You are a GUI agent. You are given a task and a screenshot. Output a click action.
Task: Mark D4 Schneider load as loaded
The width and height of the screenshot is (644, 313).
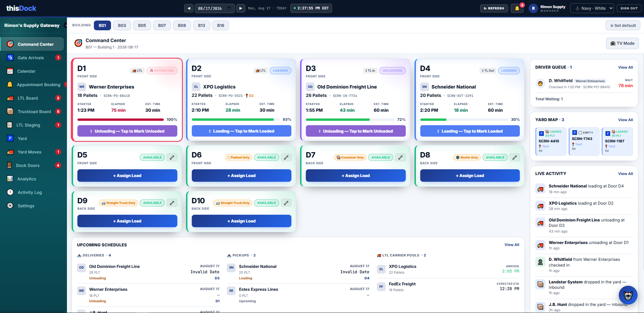(x=470, y=131)
